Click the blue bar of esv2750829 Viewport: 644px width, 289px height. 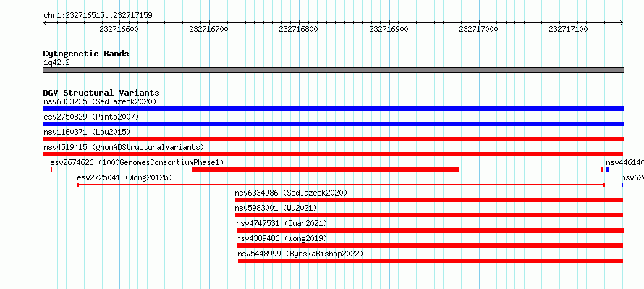(333, 124)
